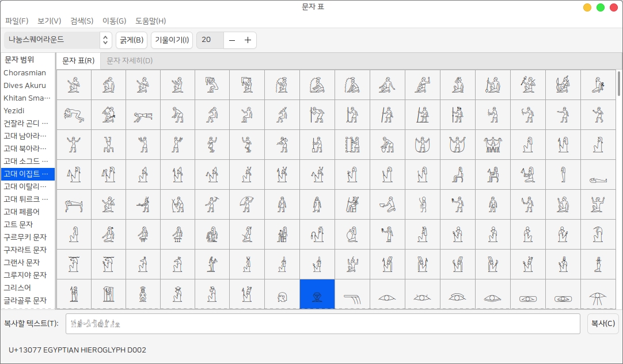Click the 복사할 텍스트 input field
The width and height of the screenshot is (623, 364).
tap(322, 323)
